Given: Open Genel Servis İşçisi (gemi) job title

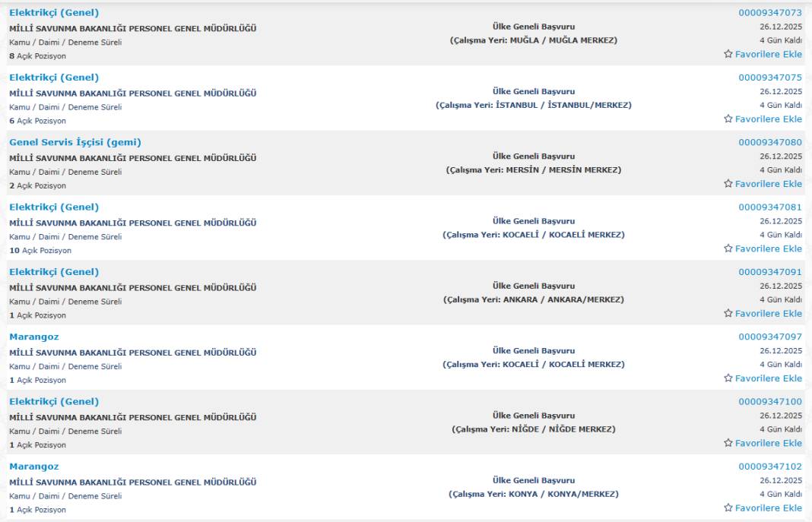Looking at the screenshot, I should [x=75, y=142].
